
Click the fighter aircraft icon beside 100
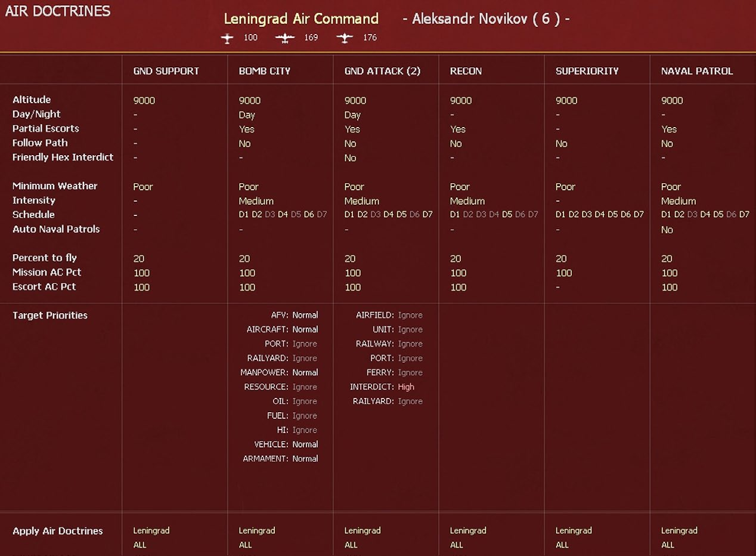pos(227,38)
